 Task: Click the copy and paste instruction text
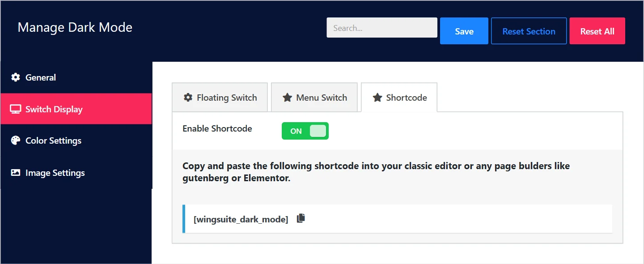coord(376,172)
